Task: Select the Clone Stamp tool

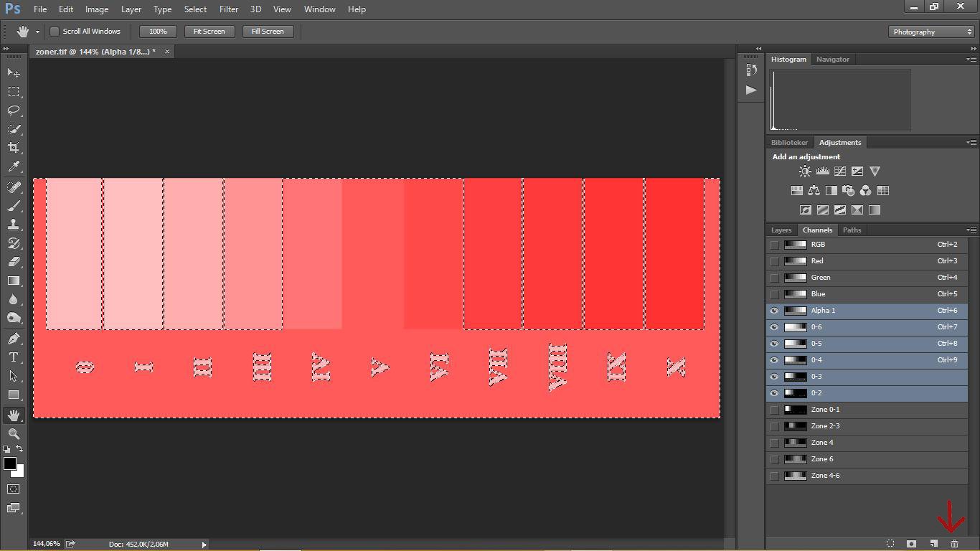Action: (14, 225)
